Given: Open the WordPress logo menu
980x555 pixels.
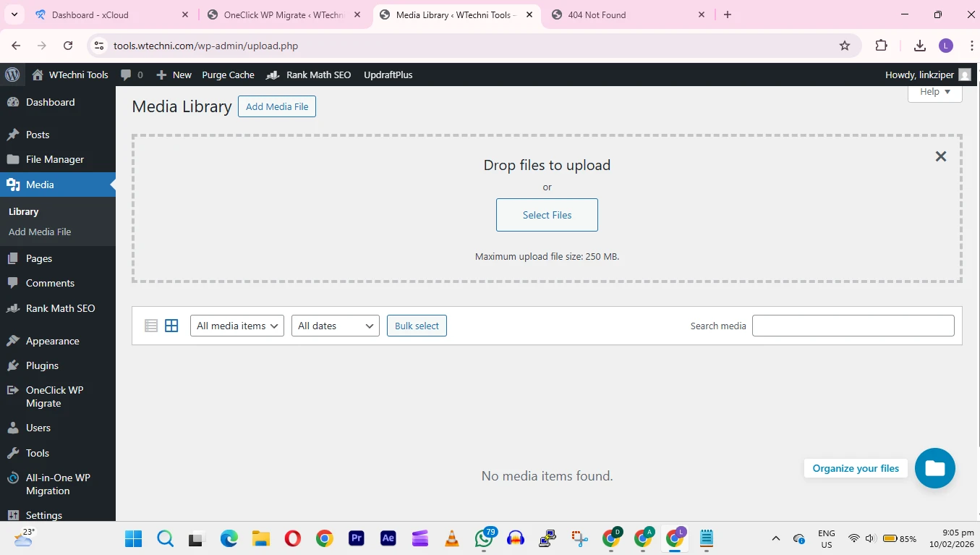Looking at the screenshot, I should tap(12, 75).
